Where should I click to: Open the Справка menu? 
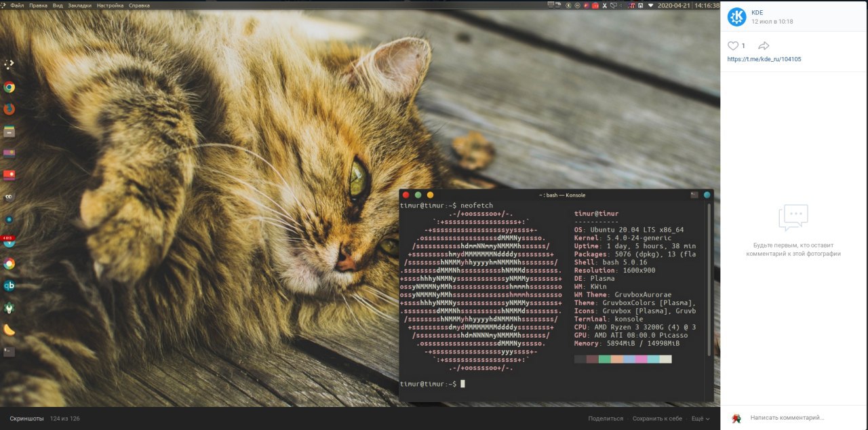(139, 5)
